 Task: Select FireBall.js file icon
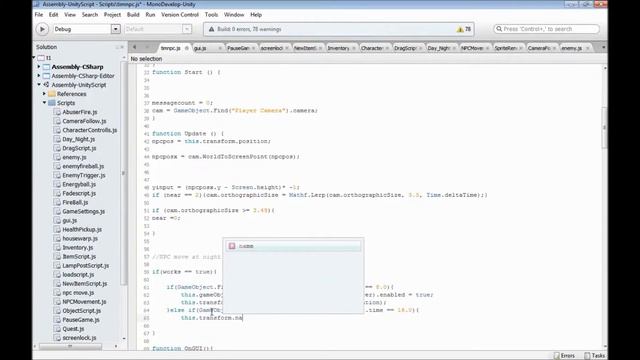tap(57, 202)
